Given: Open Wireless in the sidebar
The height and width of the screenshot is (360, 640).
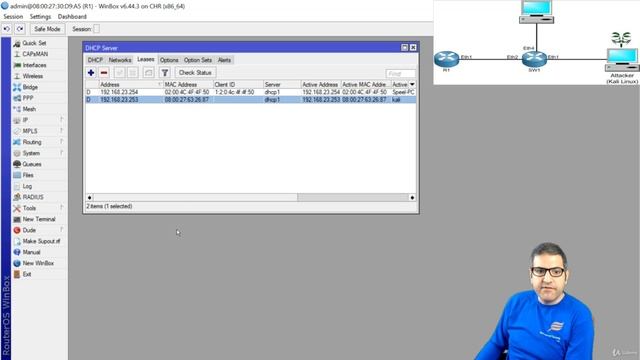Looking at the screenshot, I should coord(33,76).
